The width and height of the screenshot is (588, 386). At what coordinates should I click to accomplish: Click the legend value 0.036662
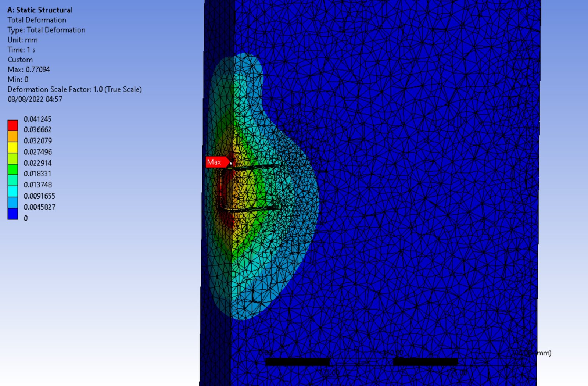pos(37,130)
